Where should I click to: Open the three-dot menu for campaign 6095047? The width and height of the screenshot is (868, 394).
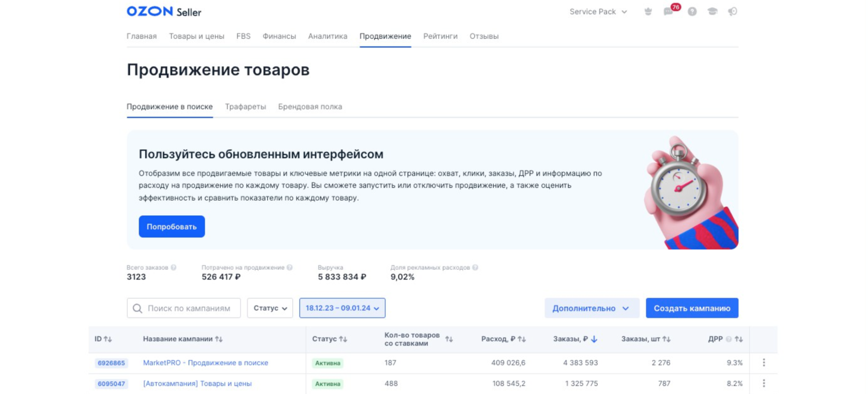point(764,383)
